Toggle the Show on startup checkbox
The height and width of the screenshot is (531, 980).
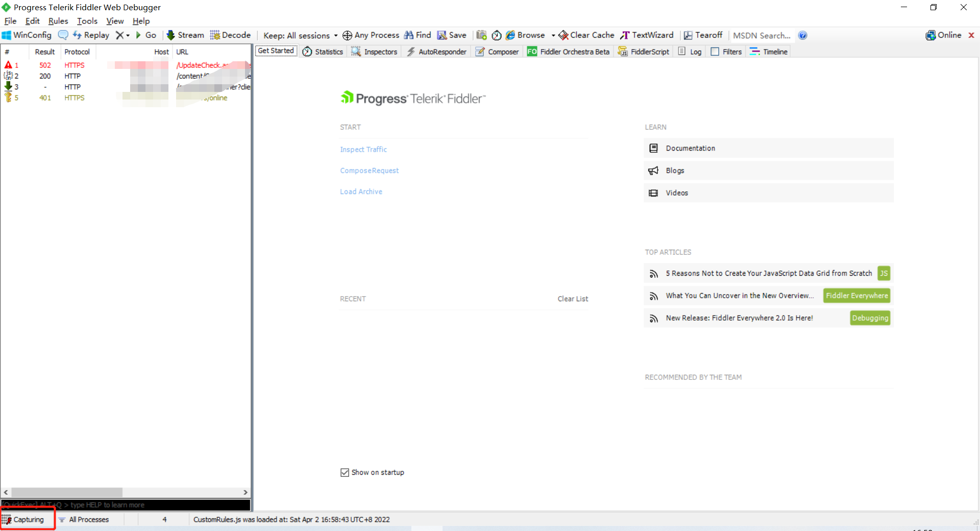[345, 472]
